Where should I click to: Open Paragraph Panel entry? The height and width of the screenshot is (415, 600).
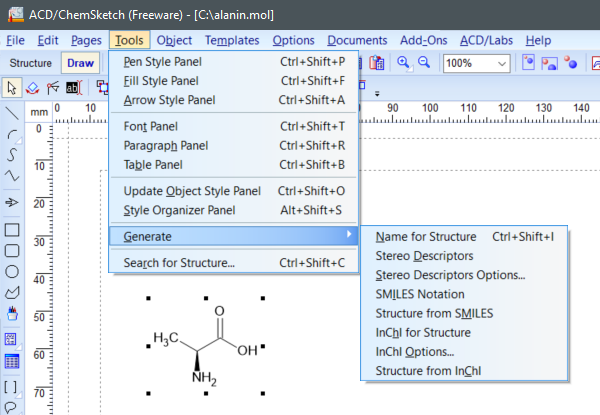click(234, 145)
